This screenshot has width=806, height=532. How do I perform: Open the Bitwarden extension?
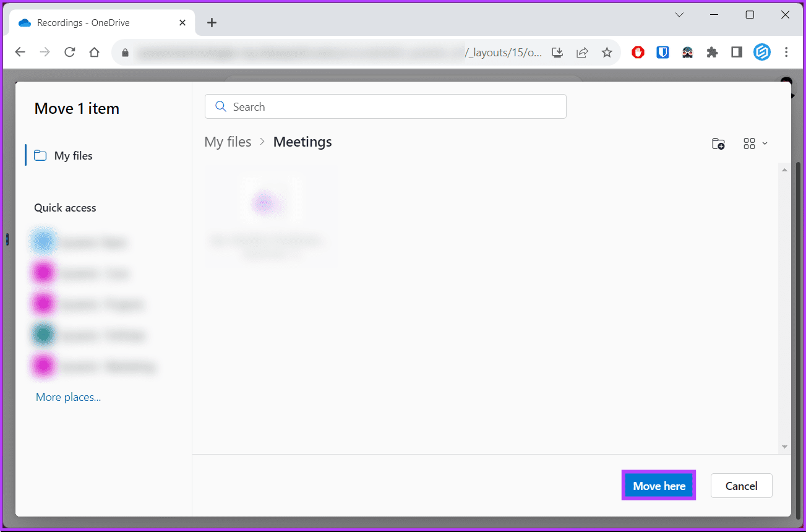662,53
